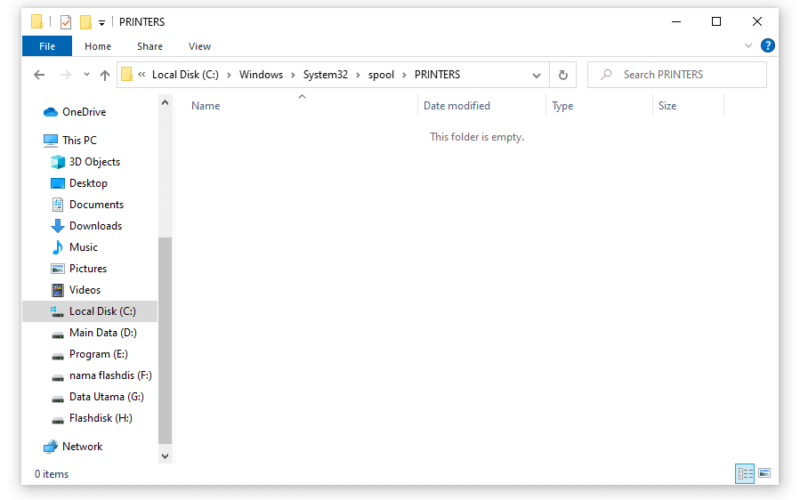Click the Music note icon
The height and width of the screenshot is (500, 800).
(58, 247)
